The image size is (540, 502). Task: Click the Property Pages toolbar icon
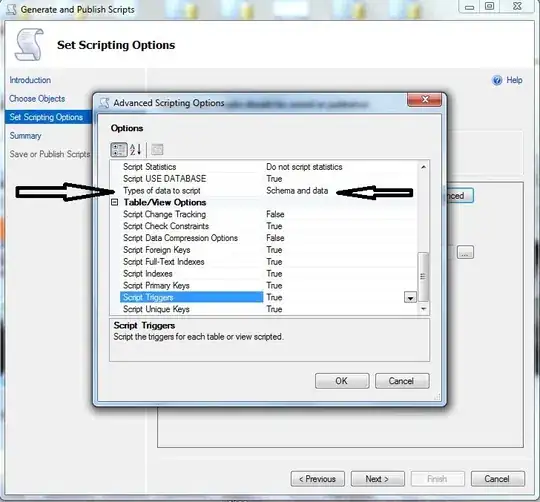point(157,150)
